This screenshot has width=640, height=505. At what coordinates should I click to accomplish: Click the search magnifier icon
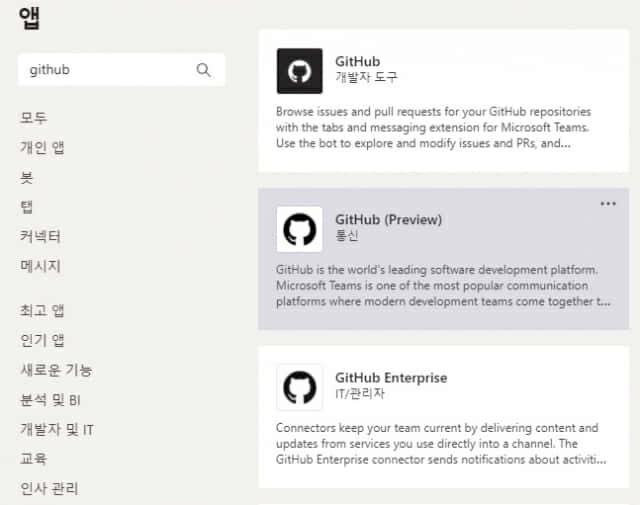tap(203, 70)
